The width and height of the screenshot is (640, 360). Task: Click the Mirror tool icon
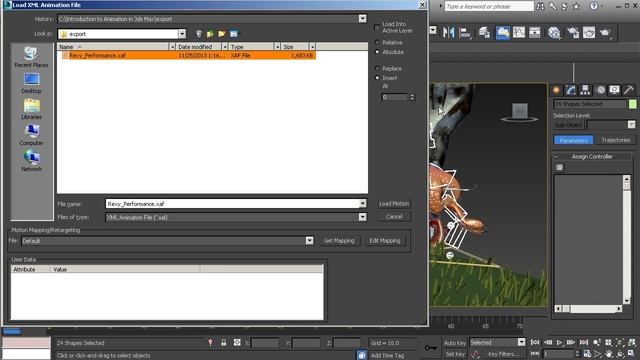(x=449, y=32)
